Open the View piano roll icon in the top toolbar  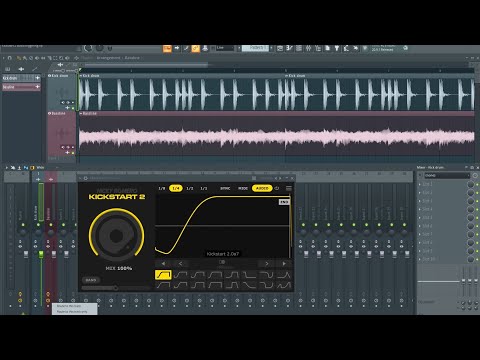point(290,48)
